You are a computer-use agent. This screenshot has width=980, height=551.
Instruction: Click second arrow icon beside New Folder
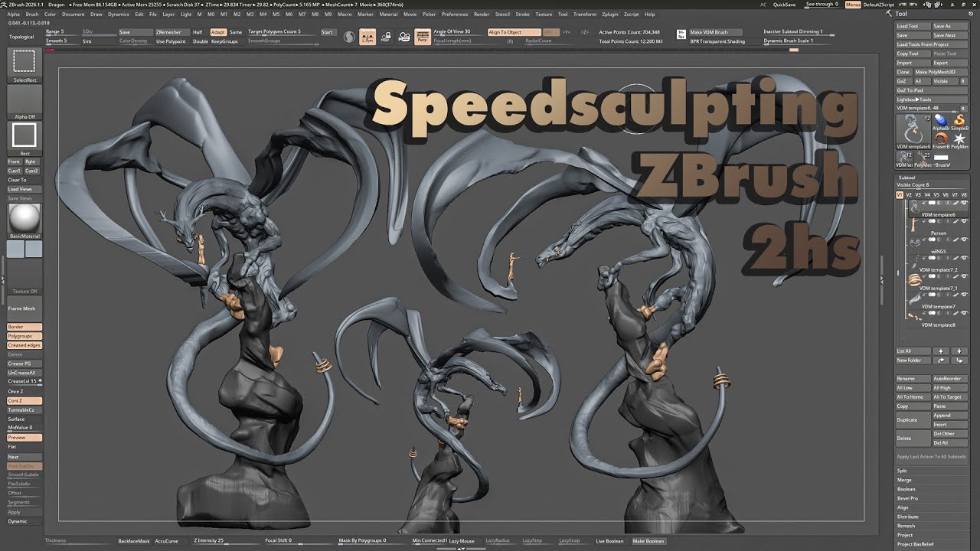(x=959, y=360)
